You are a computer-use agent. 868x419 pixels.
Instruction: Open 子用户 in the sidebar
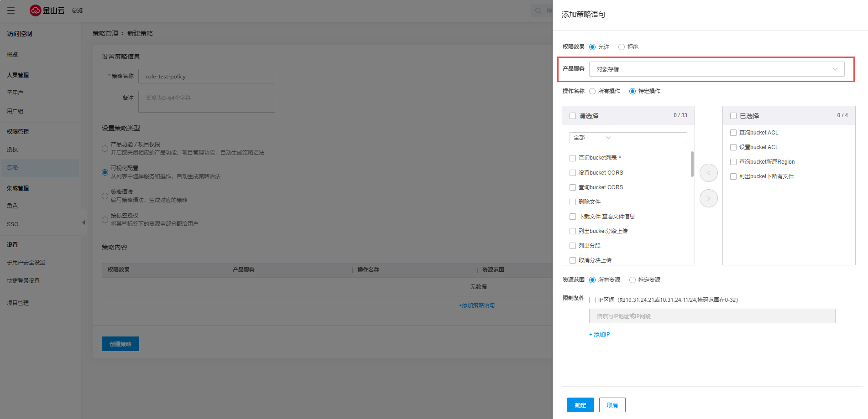[15, 93]
